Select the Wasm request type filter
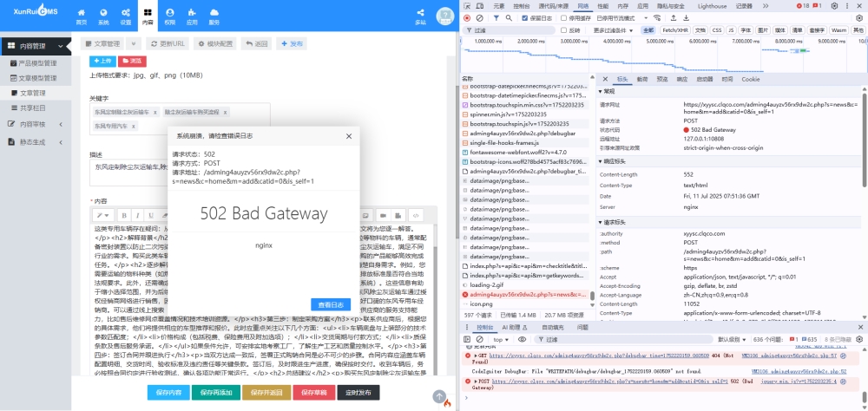 pos(838,30)
